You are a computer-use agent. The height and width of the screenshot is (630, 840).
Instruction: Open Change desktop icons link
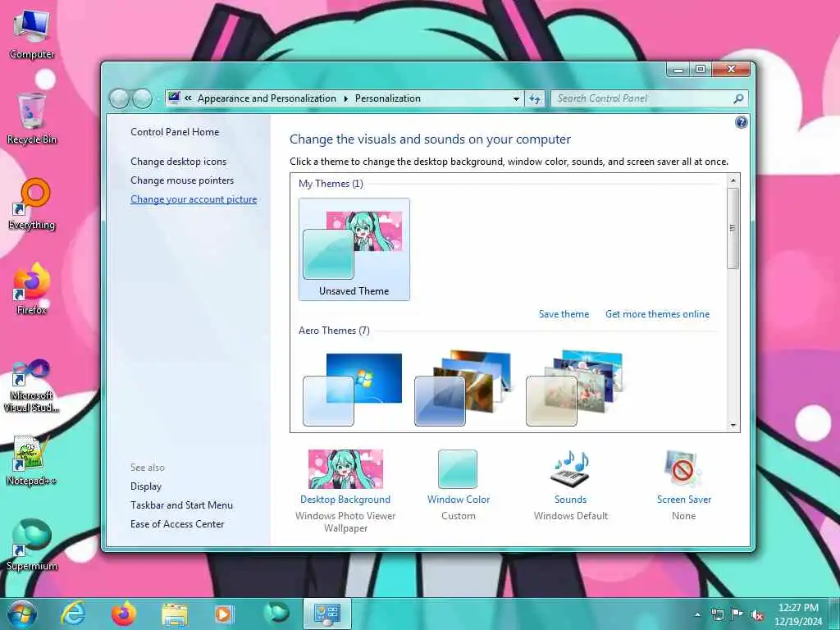pos(178,162)
